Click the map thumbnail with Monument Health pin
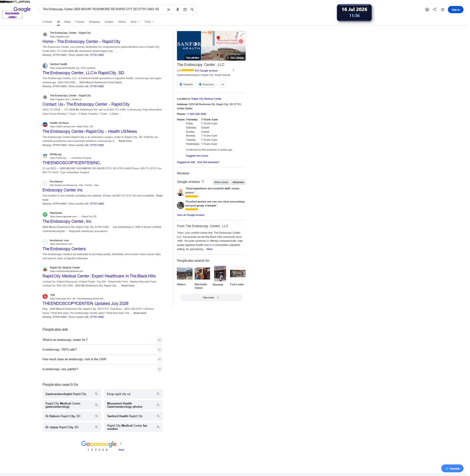The height and width of the screenshot is (476, 470). coord(223,39)
